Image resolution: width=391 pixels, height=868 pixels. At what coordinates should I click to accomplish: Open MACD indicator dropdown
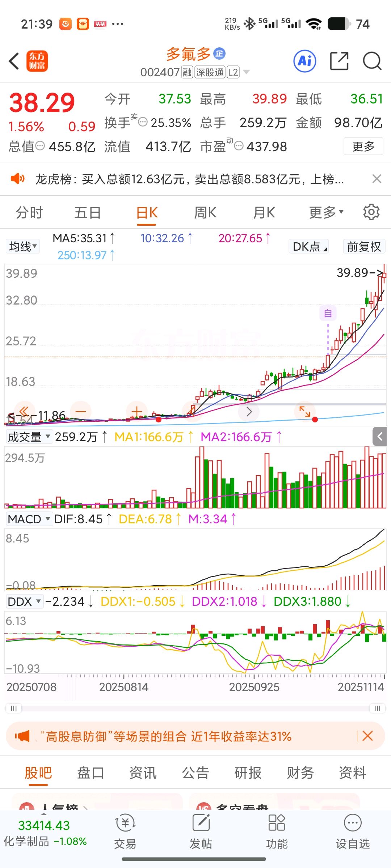[29, 519]
